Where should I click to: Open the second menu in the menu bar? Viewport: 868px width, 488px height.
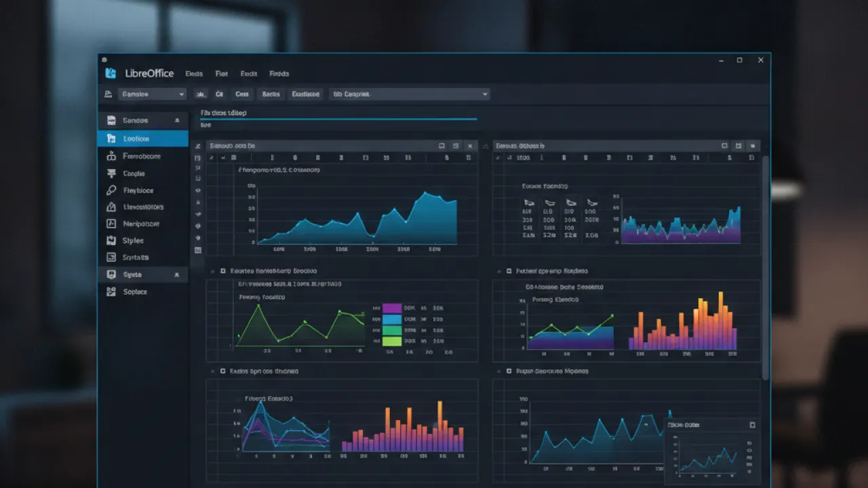pyautogui.click(x=221, y=73)
